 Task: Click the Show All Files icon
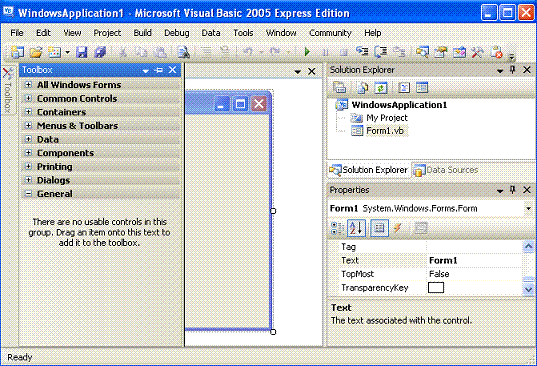pyautogui.click(x=362, y=88)
